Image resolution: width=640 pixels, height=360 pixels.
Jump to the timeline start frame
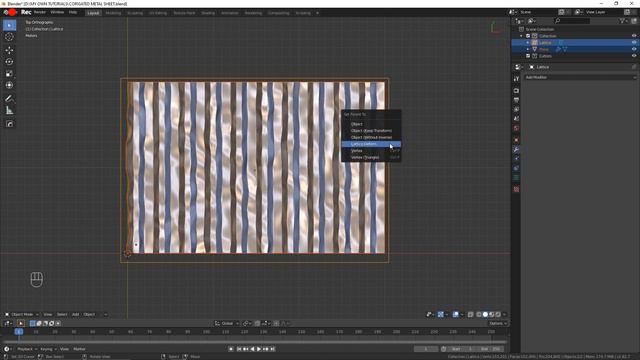click(x=239, y=349)
